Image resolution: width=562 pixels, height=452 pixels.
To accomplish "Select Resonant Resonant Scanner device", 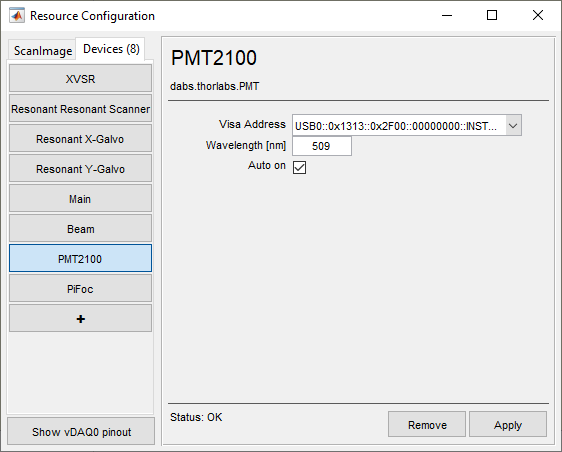I will (80, 109).
